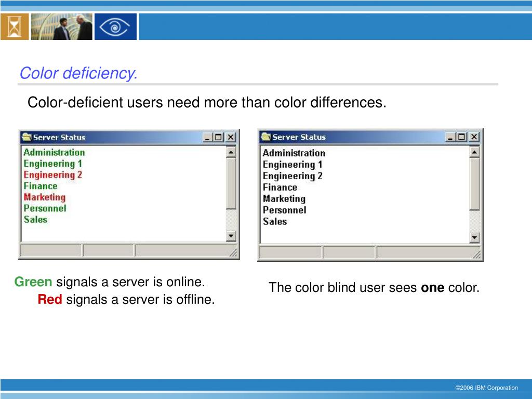Screen dimensions: 532x399
Task: Select black Marketing in right window
Action: [x=284, y=199]
